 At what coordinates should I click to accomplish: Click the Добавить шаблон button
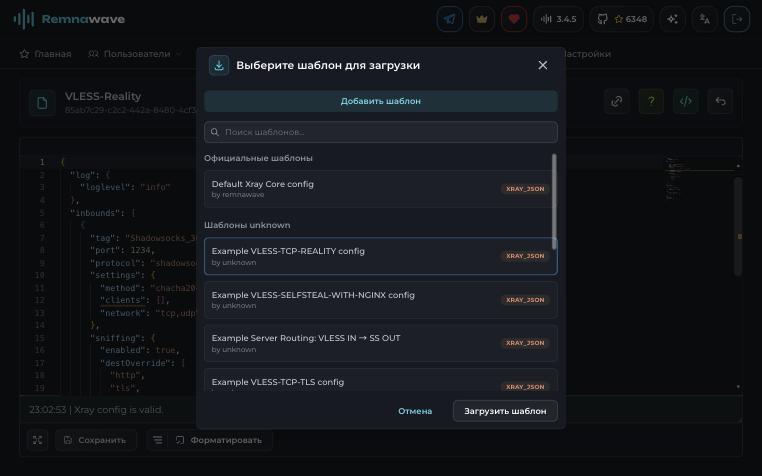(x=381, y=101)
